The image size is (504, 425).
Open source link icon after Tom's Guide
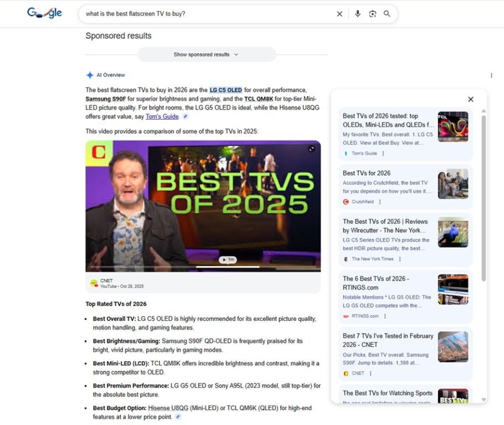pos(186,116)
